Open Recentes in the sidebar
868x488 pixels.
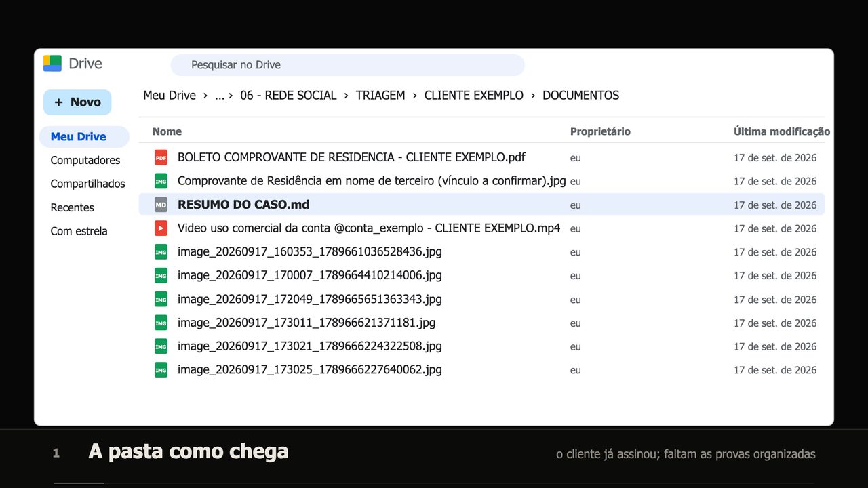click(x=73, y=207)
